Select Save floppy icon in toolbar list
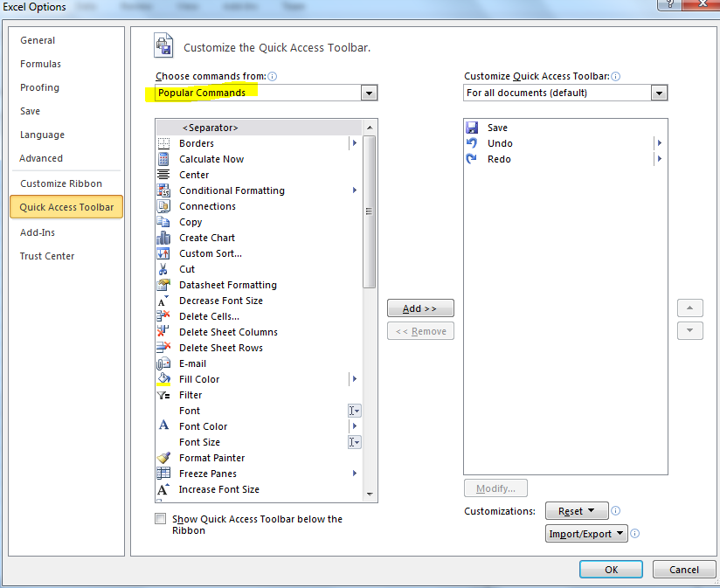The height and width of the screenshot is (588, 720). [472, 128]
